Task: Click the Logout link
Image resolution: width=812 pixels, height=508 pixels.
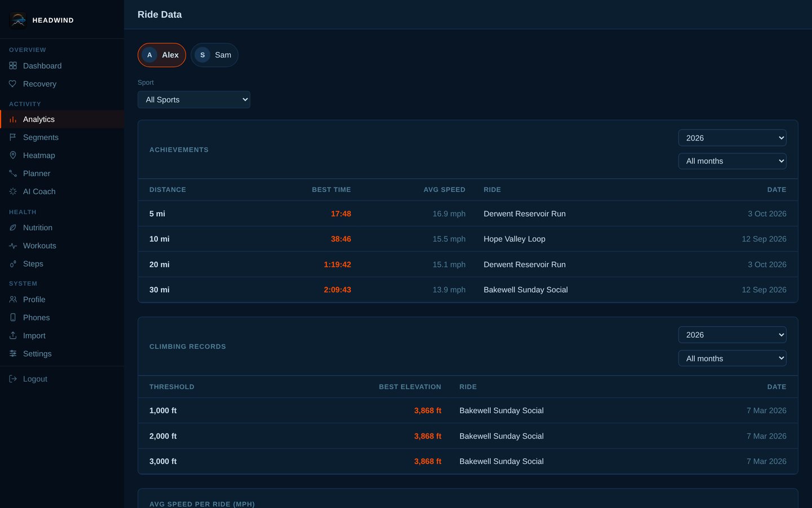Action: (62, 379)
